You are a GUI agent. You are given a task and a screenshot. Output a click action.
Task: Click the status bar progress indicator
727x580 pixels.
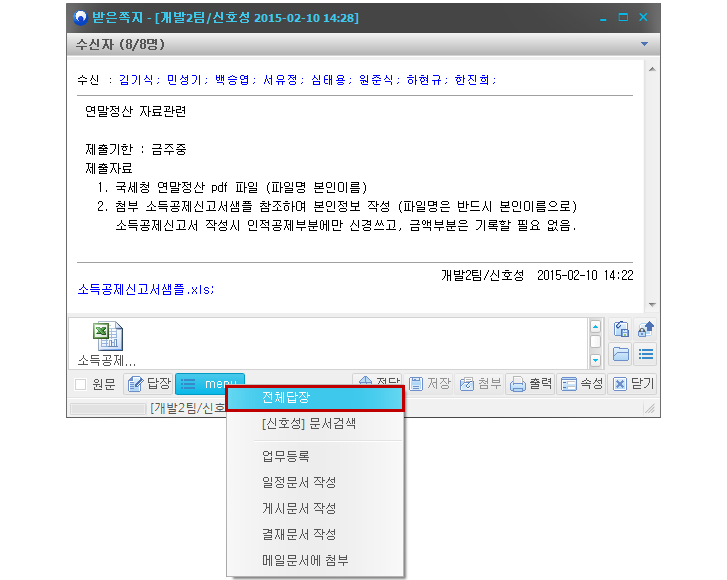click(108, 408)
